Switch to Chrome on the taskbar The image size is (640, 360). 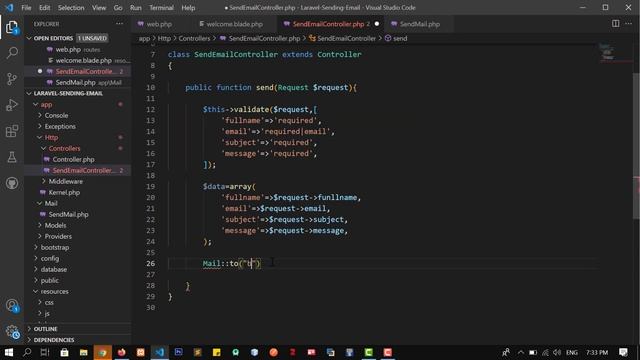click(x=102, y=352)
